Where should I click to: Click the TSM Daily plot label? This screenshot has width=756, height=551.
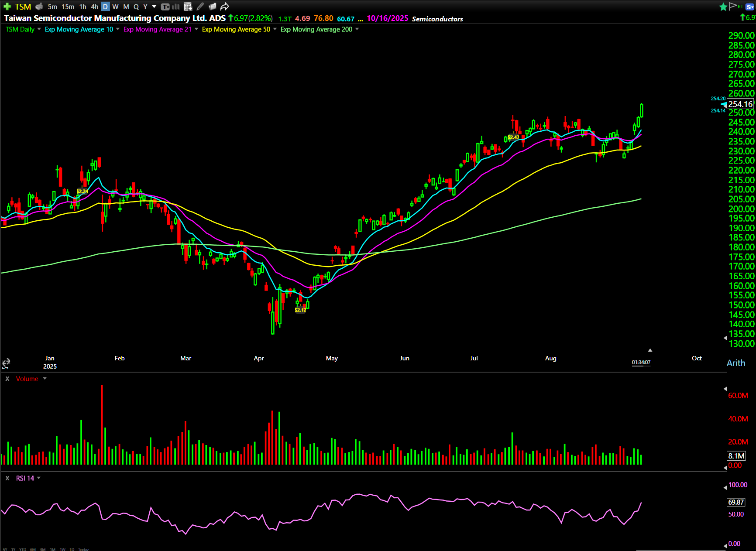[x=20, y=29]
